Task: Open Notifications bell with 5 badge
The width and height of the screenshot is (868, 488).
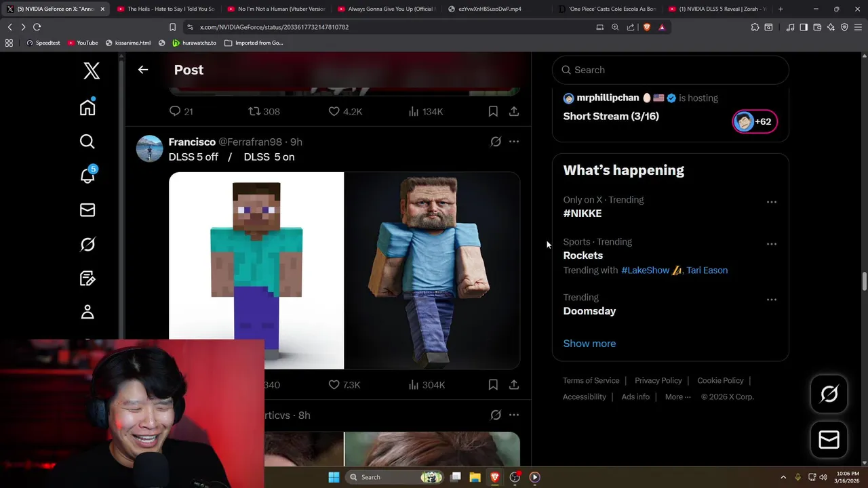Action: [88, 175]
